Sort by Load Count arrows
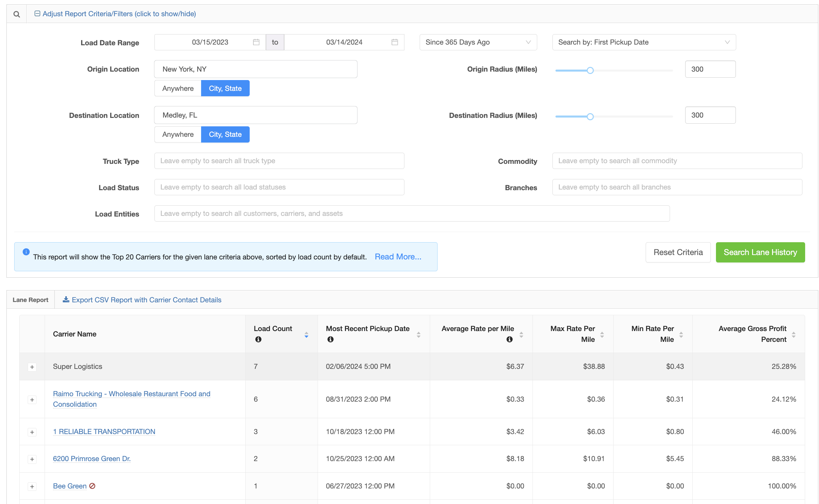819x504 pixels. [x=306, y=334]
